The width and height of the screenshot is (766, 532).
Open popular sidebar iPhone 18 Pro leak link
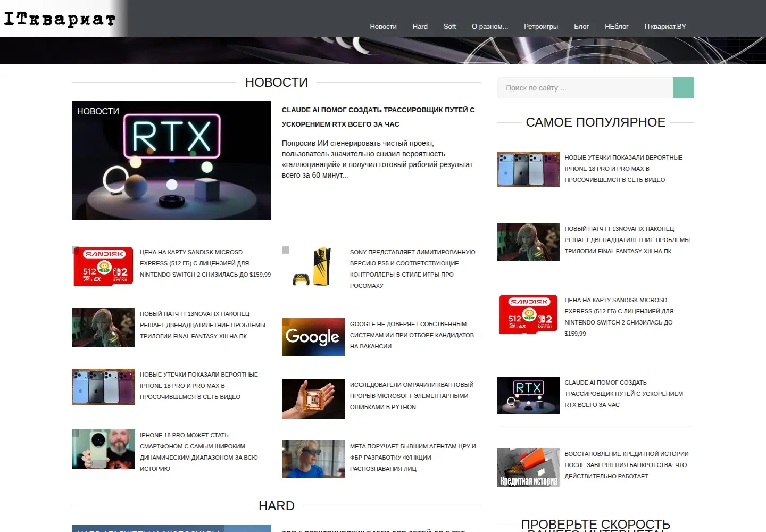(623, 169)
